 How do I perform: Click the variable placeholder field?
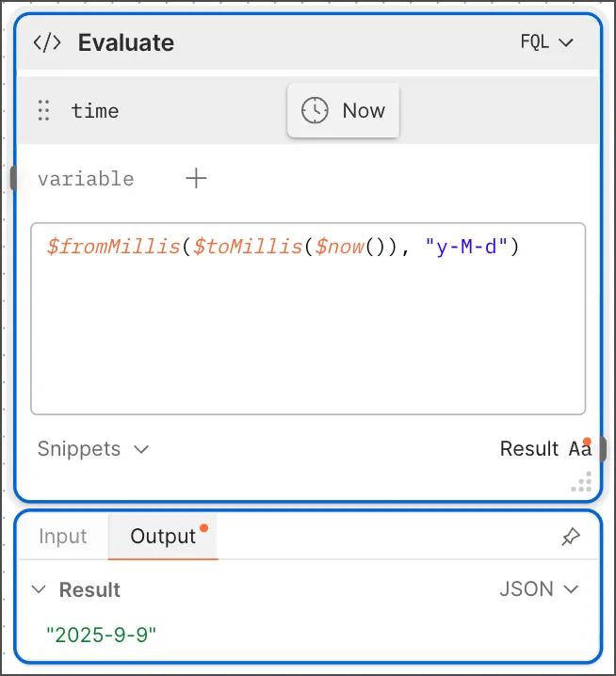86,179
